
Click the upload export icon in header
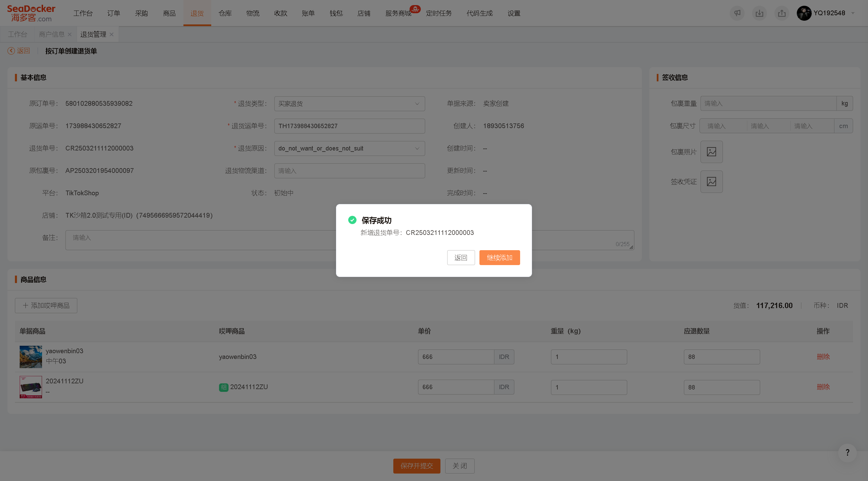coord(782,13)
